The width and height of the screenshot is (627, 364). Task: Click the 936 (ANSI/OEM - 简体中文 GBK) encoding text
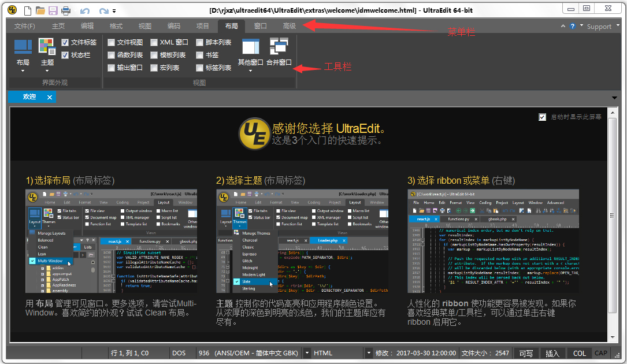[x=248, y=353]
